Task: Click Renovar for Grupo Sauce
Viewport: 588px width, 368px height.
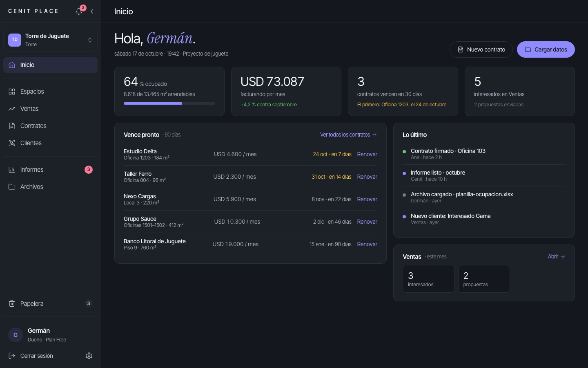Action: [x=367, y=222]
